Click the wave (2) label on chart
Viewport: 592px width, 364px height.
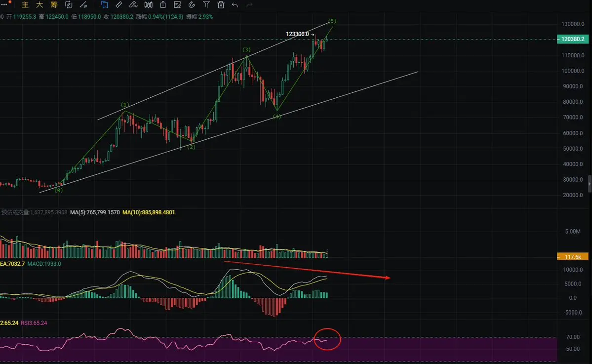(x=192, y=147)
